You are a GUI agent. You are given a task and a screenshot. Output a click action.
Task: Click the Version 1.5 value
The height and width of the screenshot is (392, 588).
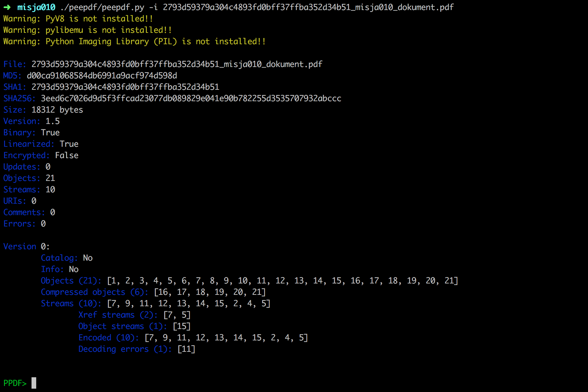(53, 121)
